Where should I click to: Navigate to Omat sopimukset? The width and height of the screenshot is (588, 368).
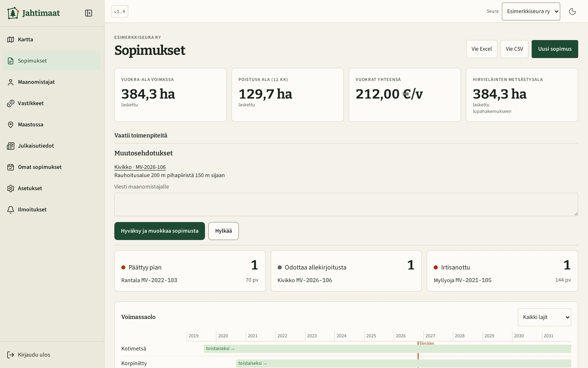pyautogui.click(x=52, y=167)
